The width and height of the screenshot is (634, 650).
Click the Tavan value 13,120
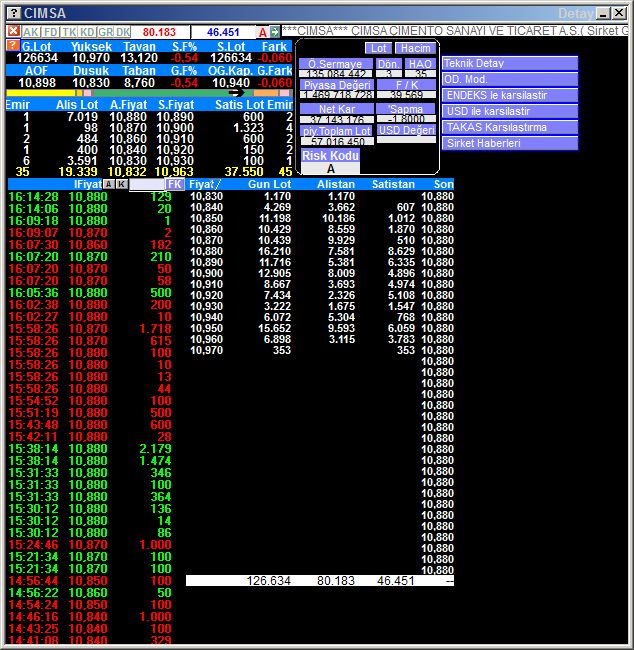tap(139, 58)
